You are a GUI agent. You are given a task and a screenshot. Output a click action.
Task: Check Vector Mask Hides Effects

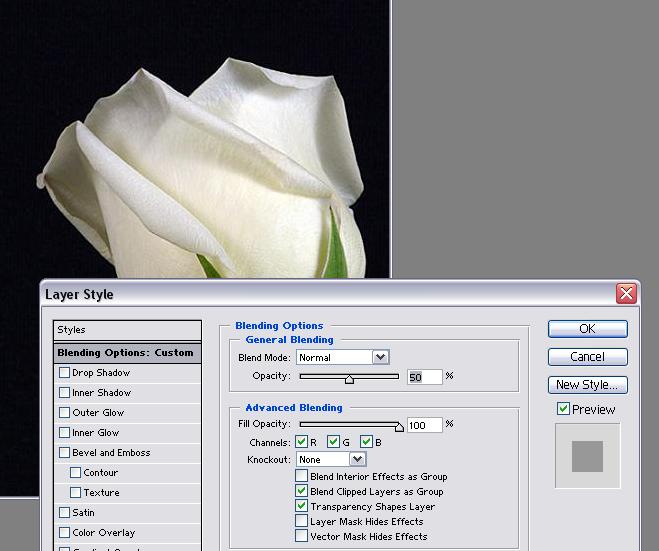click(301, 536)
